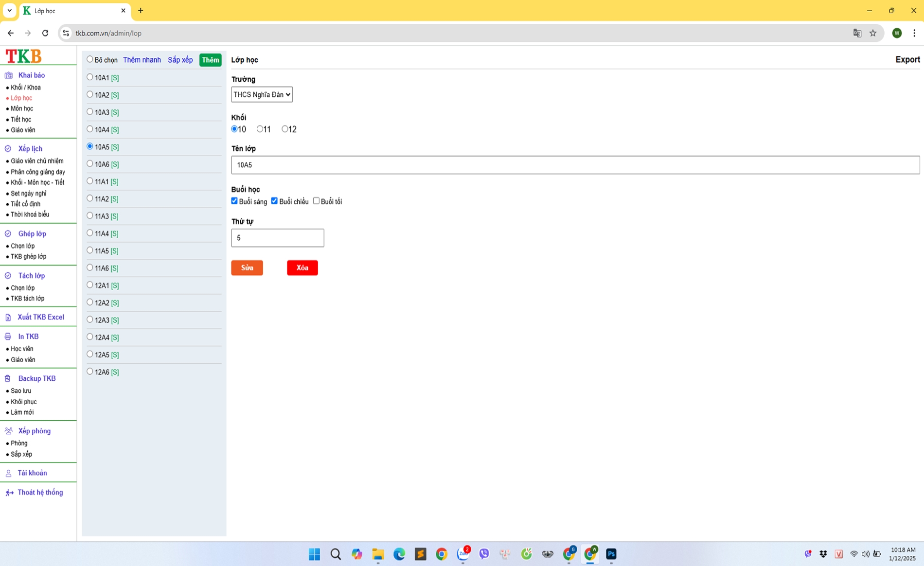Screen dimensions: 924x566
Task: Open Photoshop from the taskbar
Action: point(611,554)
